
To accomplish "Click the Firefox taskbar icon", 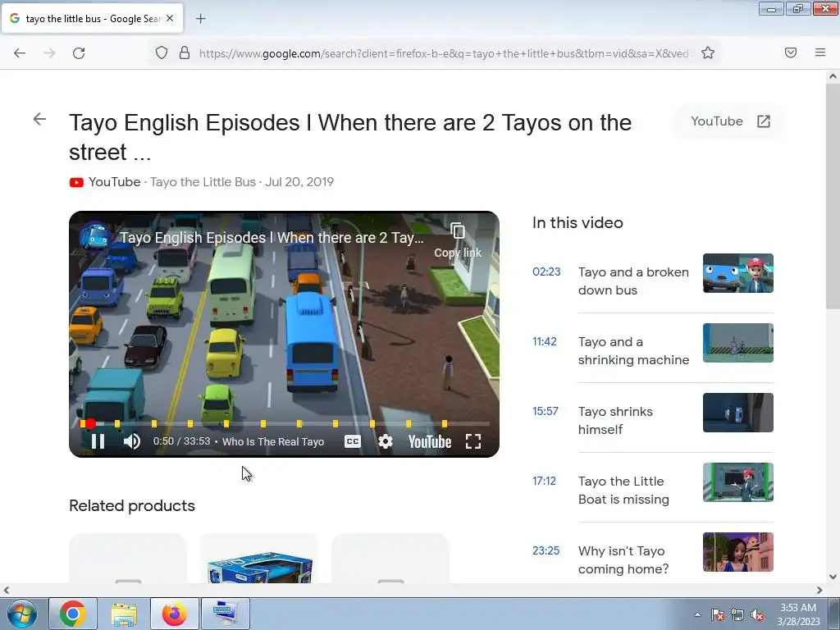I will pos(175,614).
